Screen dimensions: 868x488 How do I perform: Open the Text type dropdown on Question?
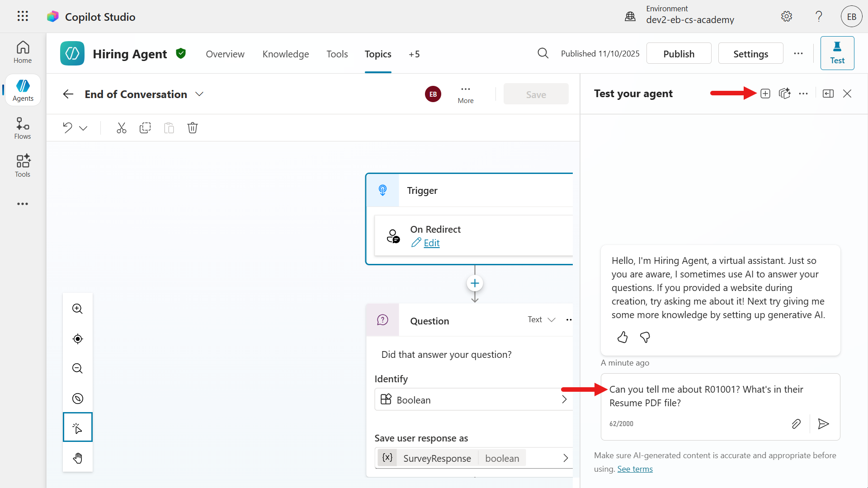(542, 319)
